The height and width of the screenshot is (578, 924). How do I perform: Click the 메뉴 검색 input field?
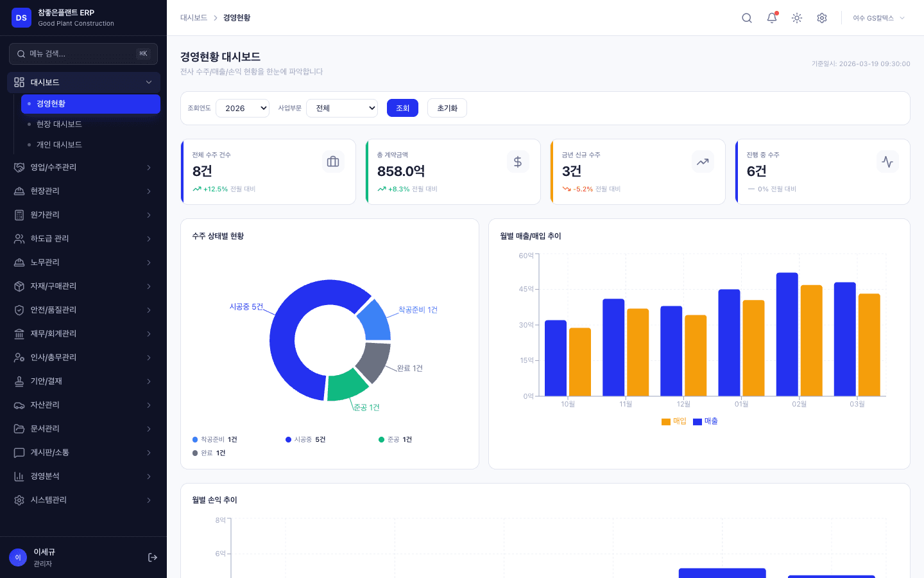[x=83, y=54]
